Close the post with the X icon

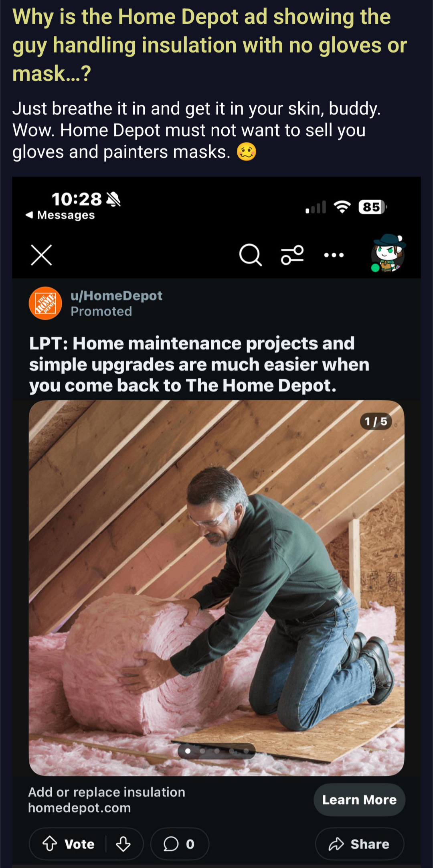42,255
